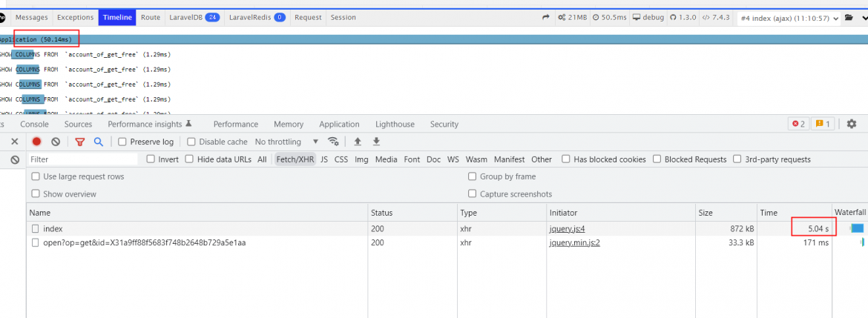
Task: Open the debugbar folder icon
Action: 849,18
